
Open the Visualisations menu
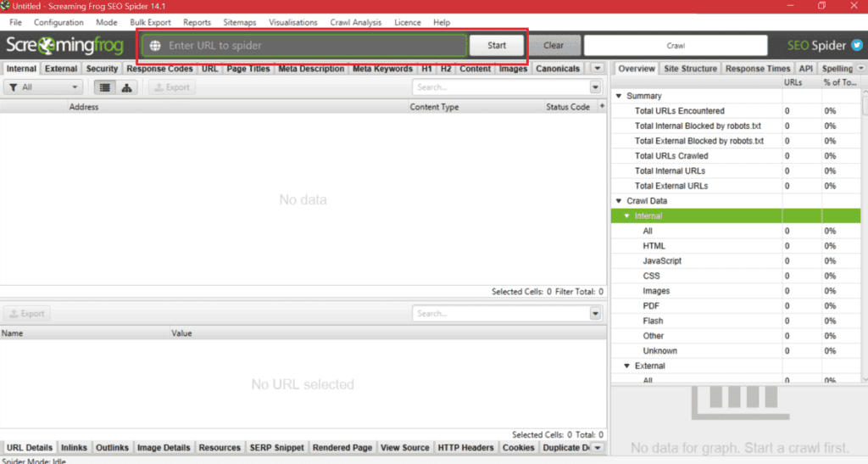(292, 23)
